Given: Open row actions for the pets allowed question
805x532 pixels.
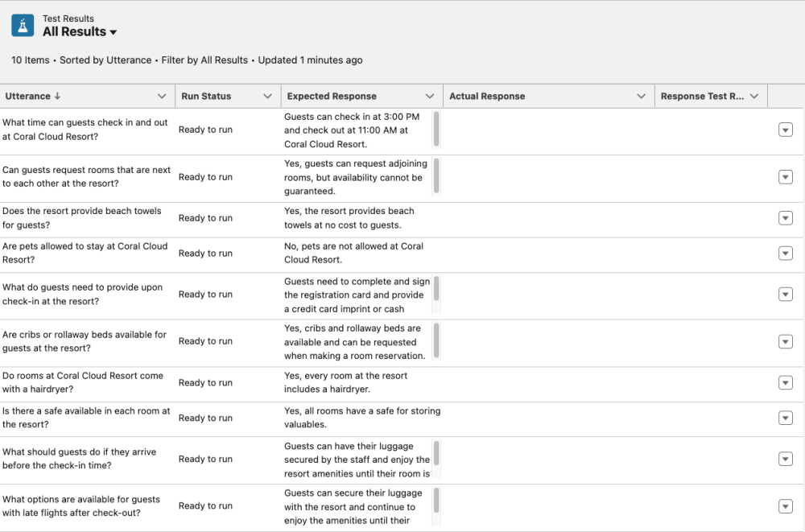Looking at the screenshot, I should point(786,253).
